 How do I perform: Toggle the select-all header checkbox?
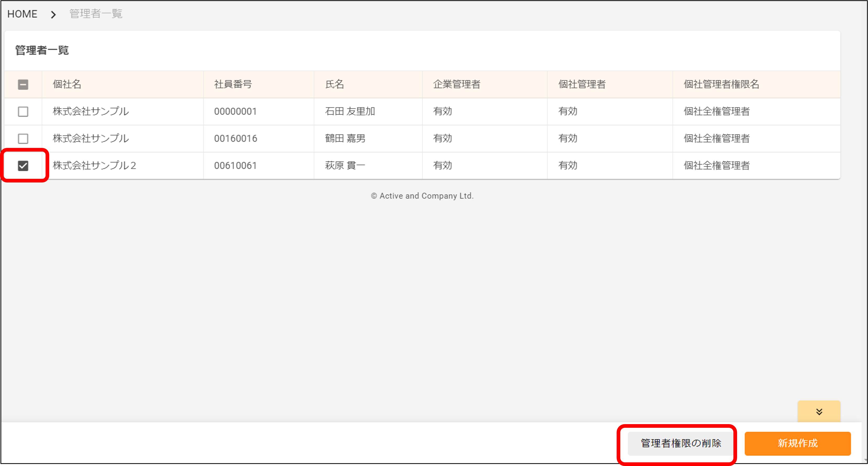(x=23, y=84)
